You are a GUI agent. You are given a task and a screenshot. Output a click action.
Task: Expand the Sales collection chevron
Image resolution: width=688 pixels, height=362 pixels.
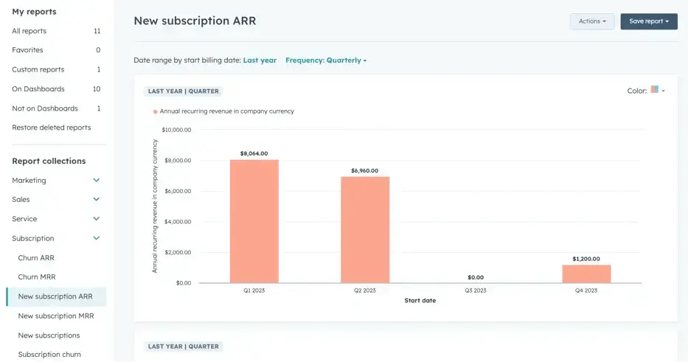96,199
